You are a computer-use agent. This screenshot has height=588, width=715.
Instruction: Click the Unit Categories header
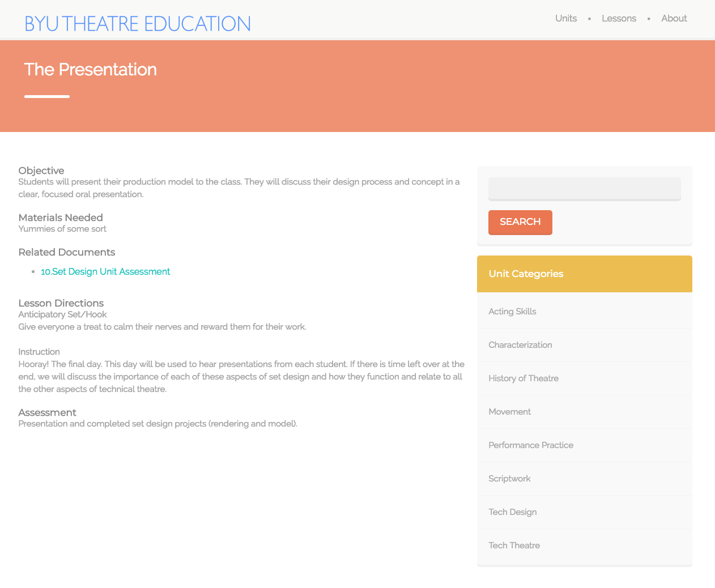(x=526, y=274)
